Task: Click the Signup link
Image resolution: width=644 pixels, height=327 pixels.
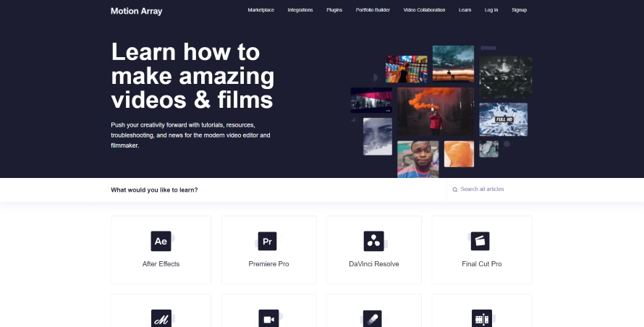Action: coord(519,10)
